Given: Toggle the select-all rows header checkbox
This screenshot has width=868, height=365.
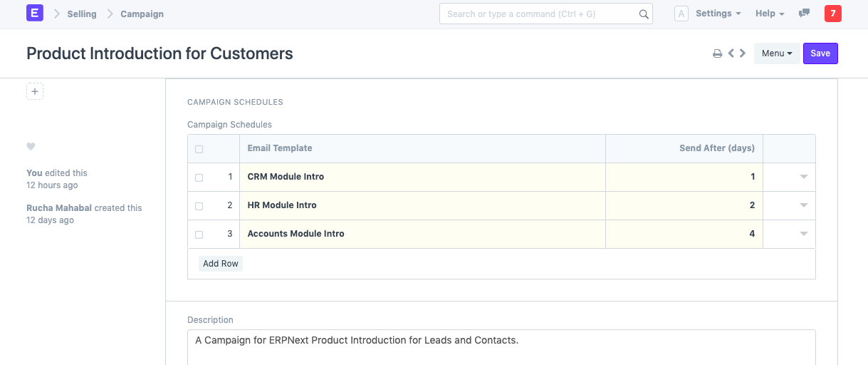Looking at the screenshot, I should (199, 149).
